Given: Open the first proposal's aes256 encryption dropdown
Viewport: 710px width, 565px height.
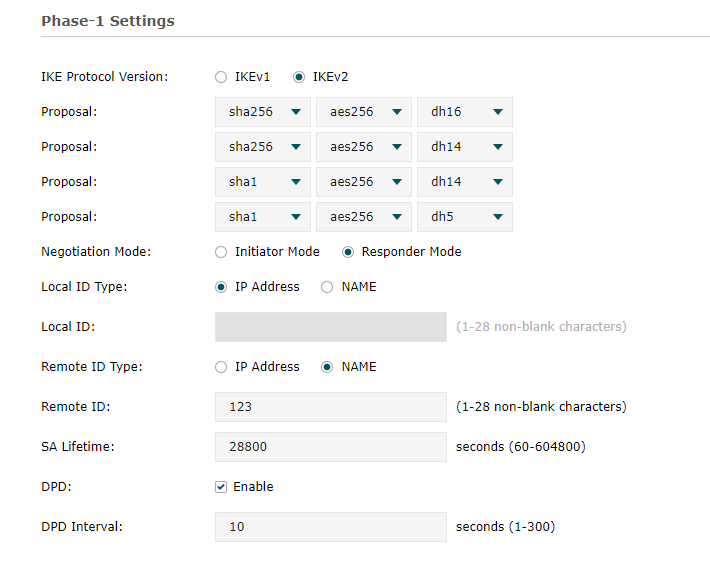Looking at the screenshot, I should pos(364,112).
